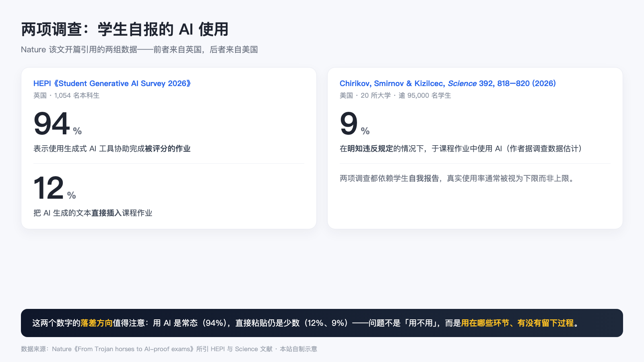Click the text 英国 · 1,054 名本科生
The width and height of the screenshot is (644, 362).
click(x=66, y=95)
